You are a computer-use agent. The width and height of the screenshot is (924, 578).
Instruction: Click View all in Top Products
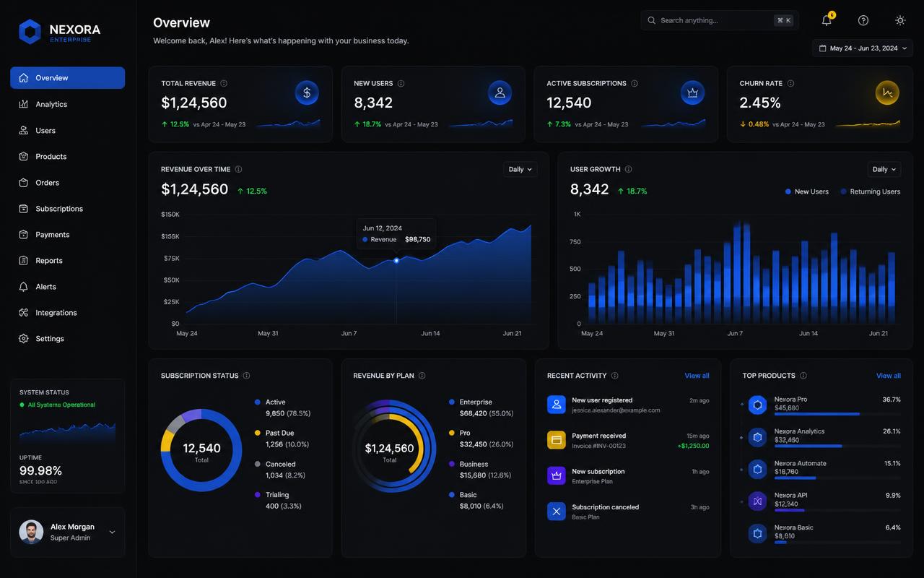[x=889, y=376]
